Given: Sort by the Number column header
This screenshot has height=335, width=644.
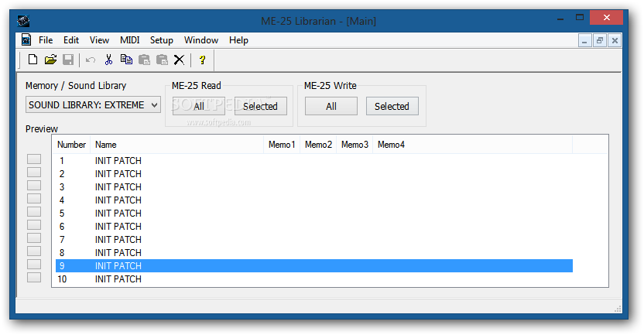Looking at the screenshot, I should 71,145.
